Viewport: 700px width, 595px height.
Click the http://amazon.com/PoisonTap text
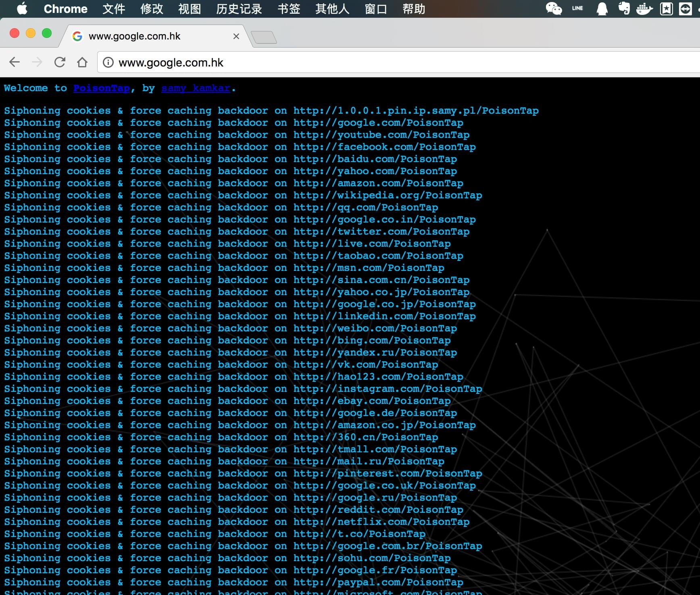pos(378,183)
